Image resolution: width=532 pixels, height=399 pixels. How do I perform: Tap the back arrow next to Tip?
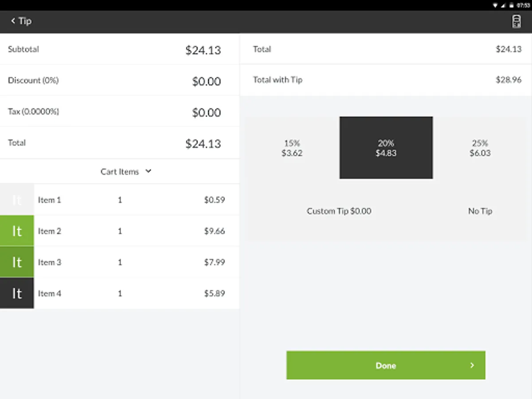pyautogui.click(x=13, y=21)
